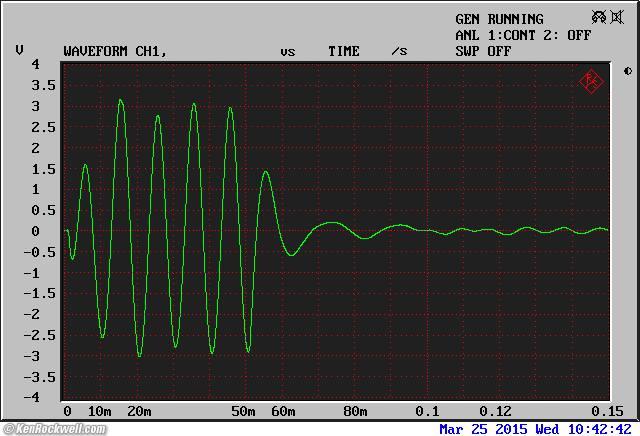The height and width of the screenshot is (436, 640).
Task: Click the -2.5 vertical axis label
Action: point(39,335)
